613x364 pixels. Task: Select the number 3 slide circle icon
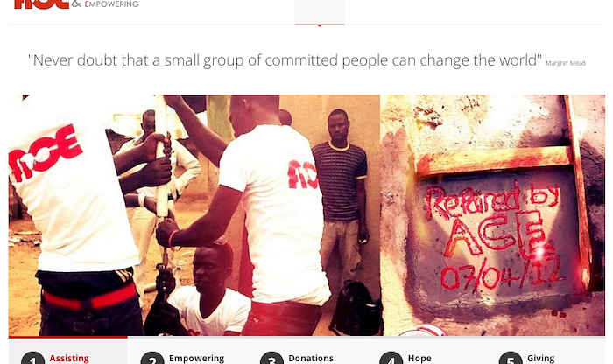tap(271, 359)
